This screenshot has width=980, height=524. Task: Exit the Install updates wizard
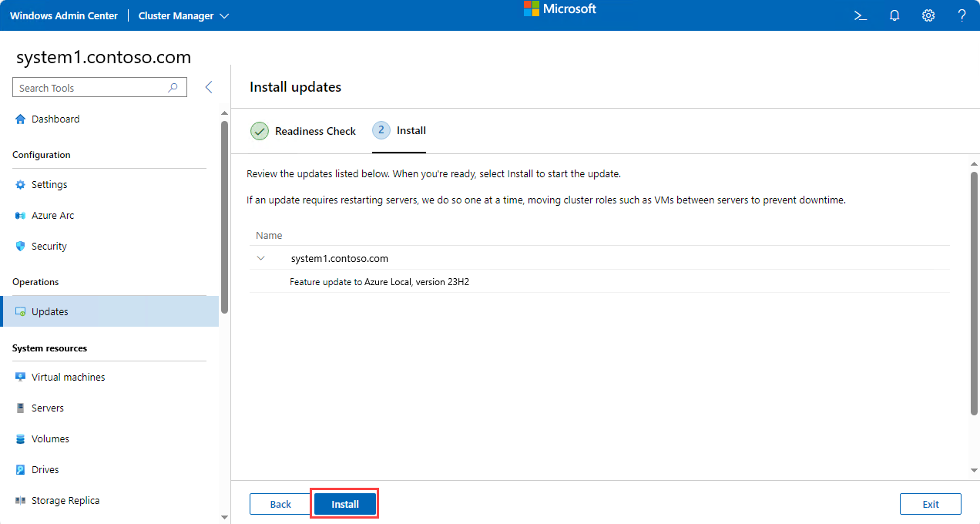point(930,504)
